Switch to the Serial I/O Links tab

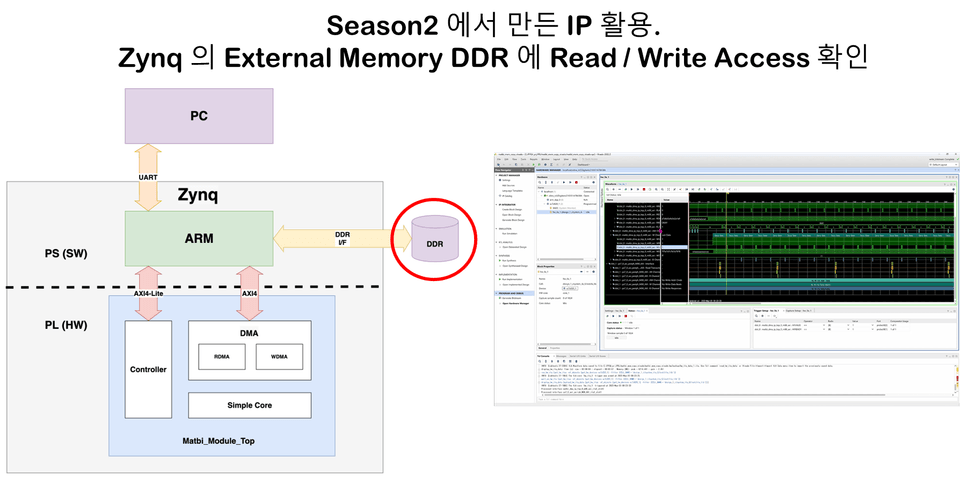click(x=578, y=356)
